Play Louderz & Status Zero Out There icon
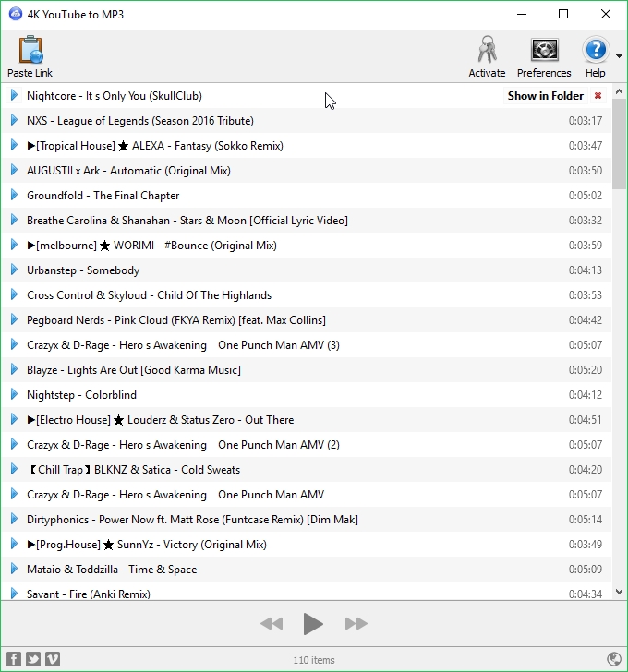628x672 pixels. (x=14, y=419)
